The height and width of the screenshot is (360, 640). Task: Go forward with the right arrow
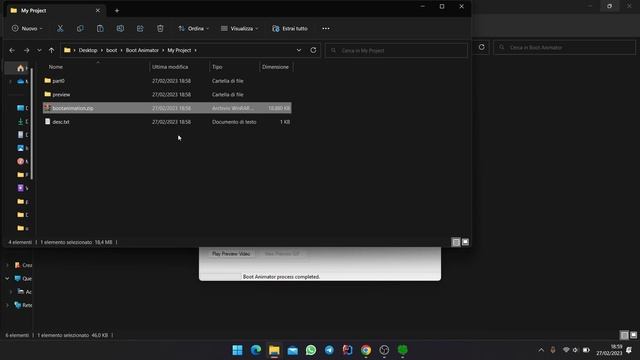click(27, 50)
